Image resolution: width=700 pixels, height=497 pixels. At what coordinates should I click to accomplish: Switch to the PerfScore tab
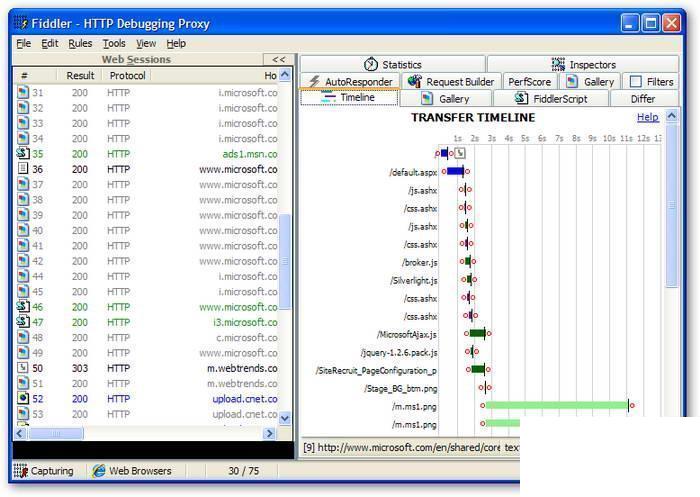tap(529, 81)
